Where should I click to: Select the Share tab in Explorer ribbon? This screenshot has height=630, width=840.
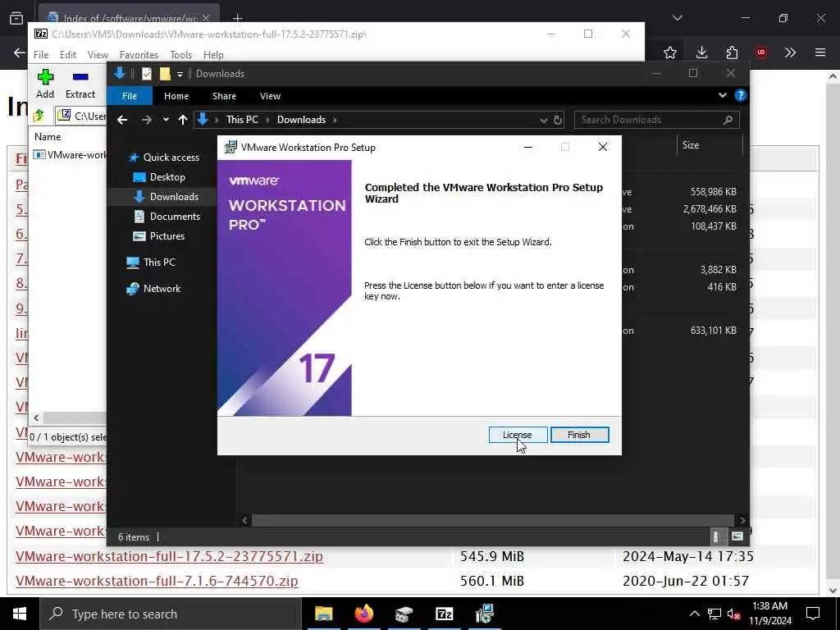224,96
